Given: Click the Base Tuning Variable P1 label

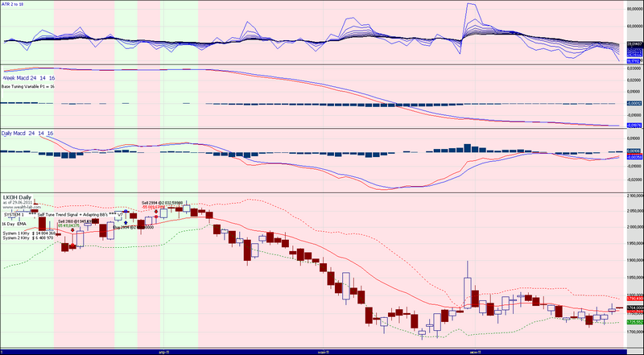Looking at the screenshot, I should point(29,86).
